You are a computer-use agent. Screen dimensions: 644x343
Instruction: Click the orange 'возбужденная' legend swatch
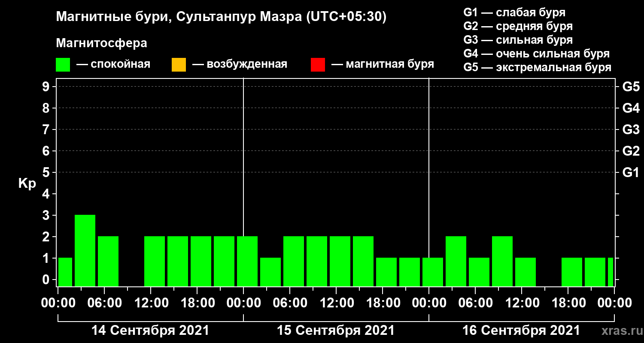(179, 65)
